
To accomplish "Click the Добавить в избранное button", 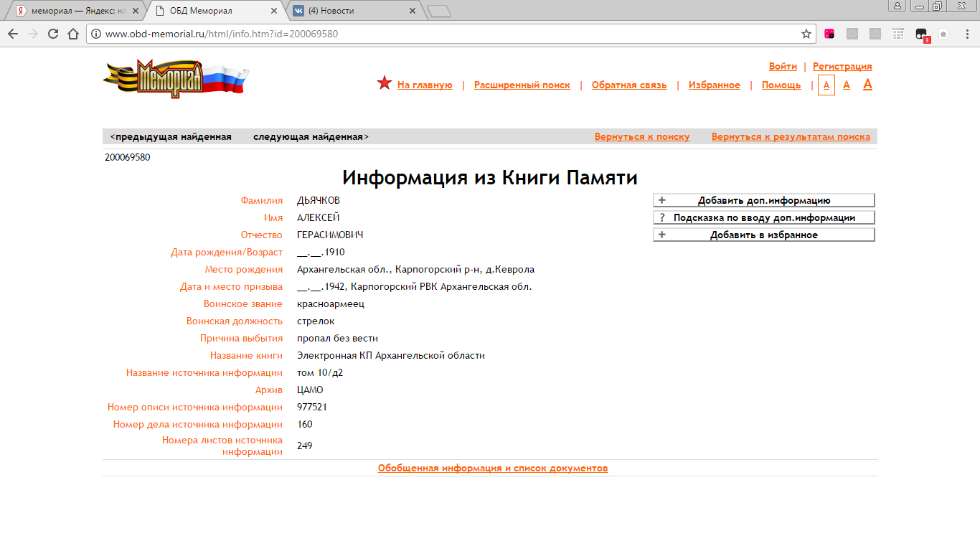I will [x=764, y=235].
